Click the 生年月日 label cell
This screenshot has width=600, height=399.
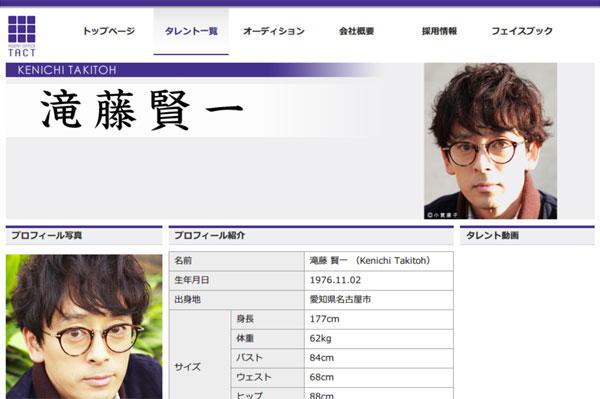pyautogui.click(x=237, y=280)
